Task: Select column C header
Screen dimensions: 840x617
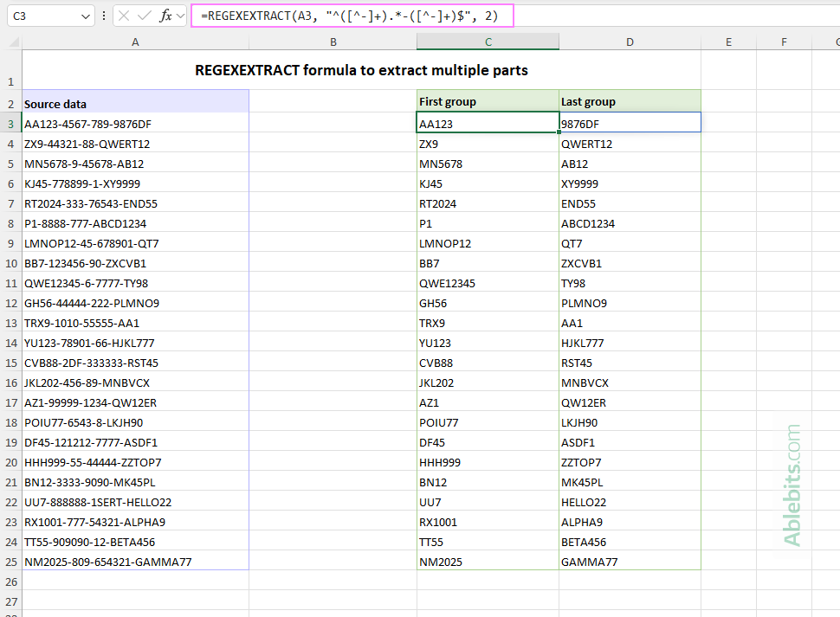Action: pos(488,42)
